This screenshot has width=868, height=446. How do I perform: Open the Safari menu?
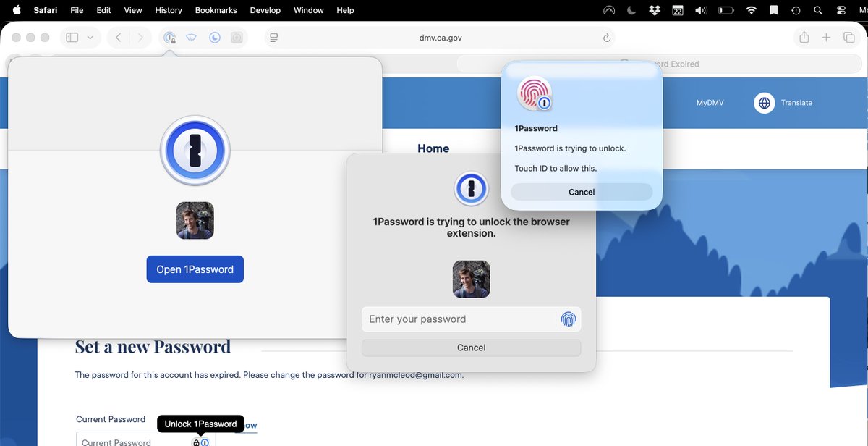46,10
